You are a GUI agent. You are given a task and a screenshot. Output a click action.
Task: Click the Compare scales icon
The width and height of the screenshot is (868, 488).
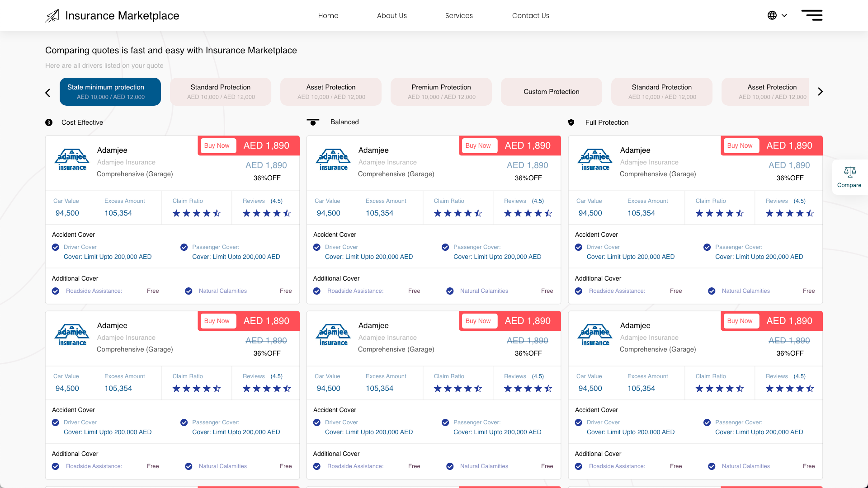click(x=849, y=172)
